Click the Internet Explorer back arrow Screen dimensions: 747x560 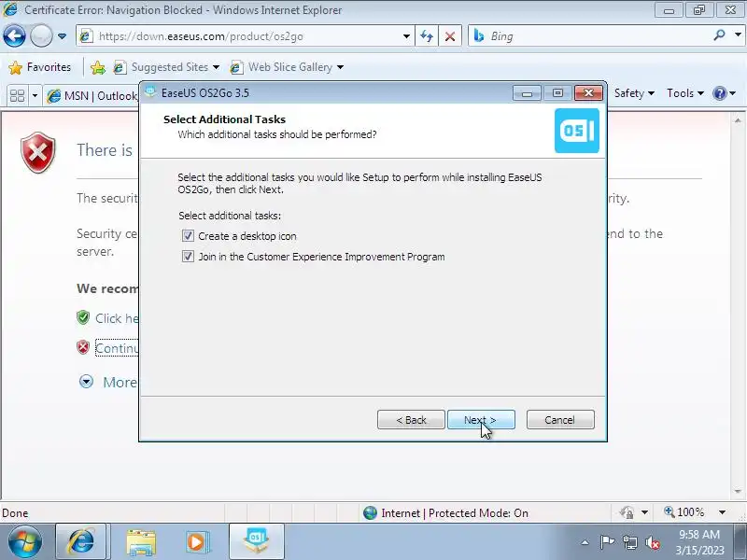click(14, 36)
